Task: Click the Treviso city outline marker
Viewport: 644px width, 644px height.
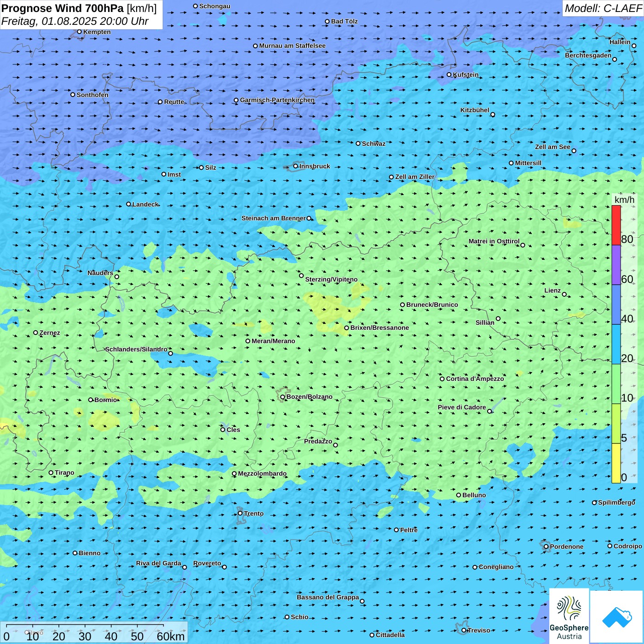Action: (x=464, y=630)
